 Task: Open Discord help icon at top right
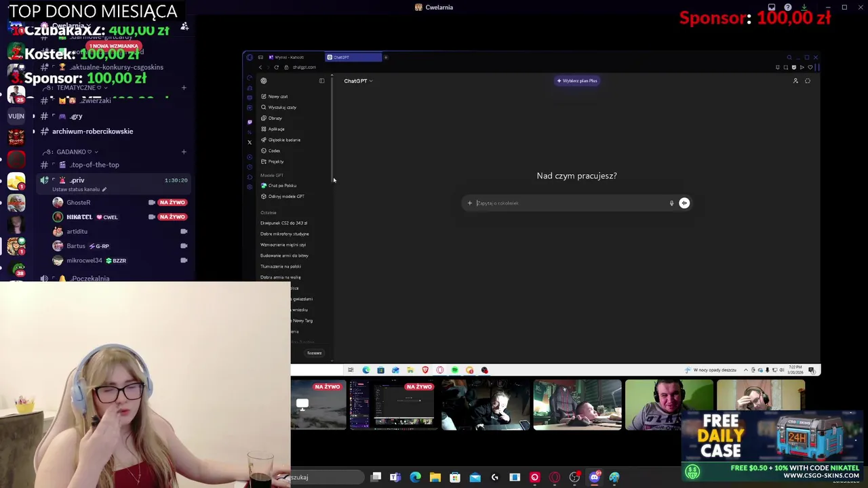[788, 7]
